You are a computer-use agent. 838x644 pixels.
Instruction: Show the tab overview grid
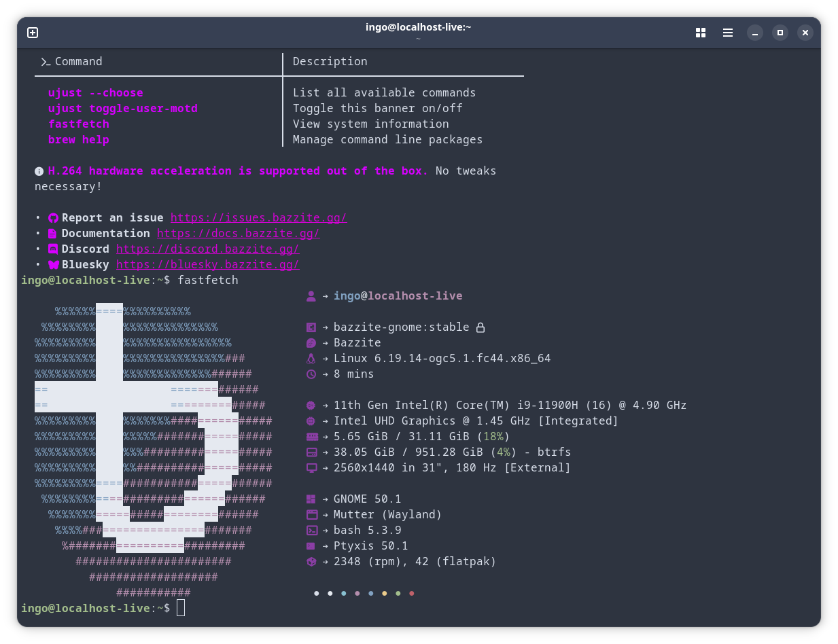[x=701, y=33]
